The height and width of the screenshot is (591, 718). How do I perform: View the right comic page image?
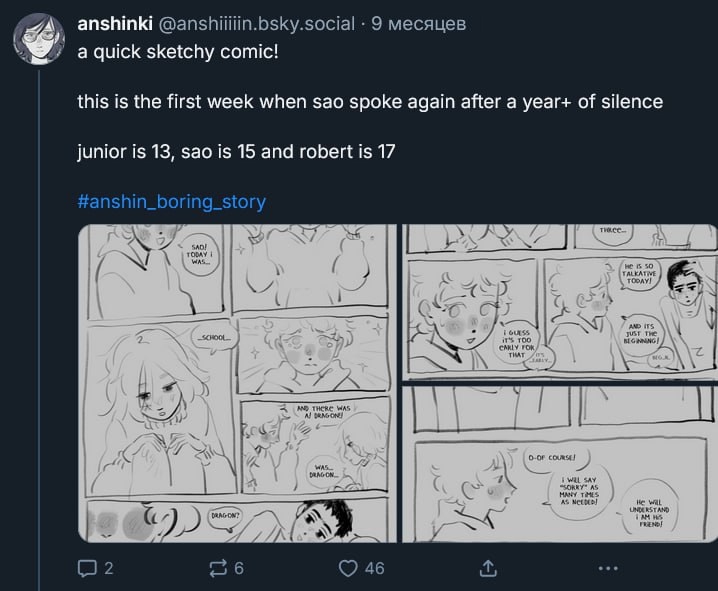pos(560,383)
